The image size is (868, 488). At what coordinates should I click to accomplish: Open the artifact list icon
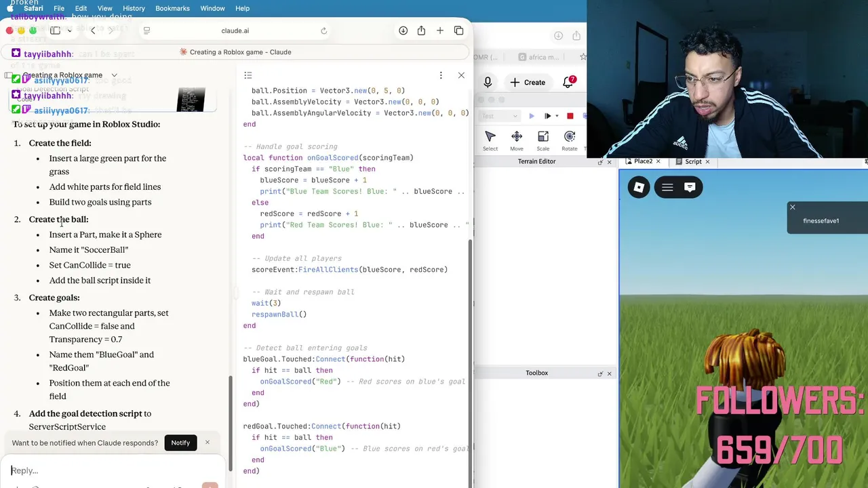click(x=248, y=75)
